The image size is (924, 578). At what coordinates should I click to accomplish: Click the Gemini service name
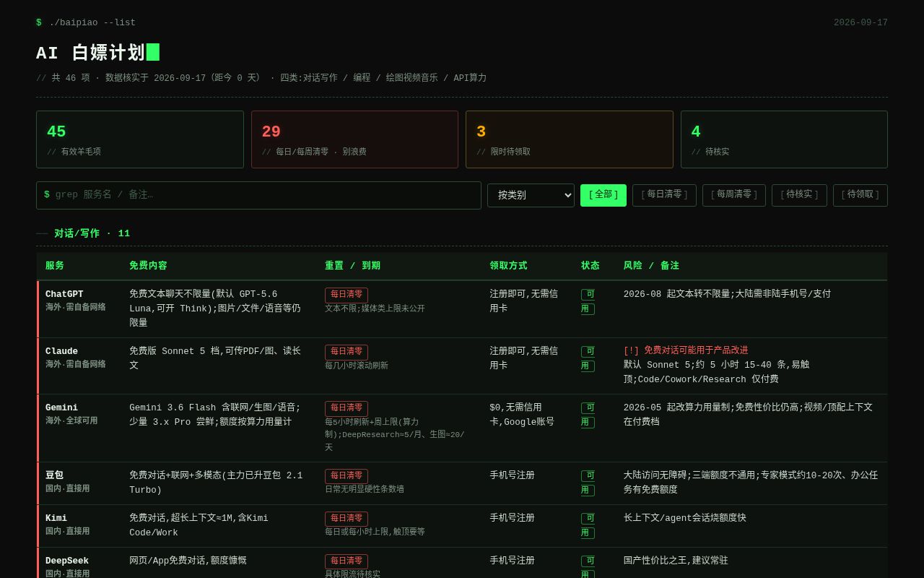pos(61,407)
